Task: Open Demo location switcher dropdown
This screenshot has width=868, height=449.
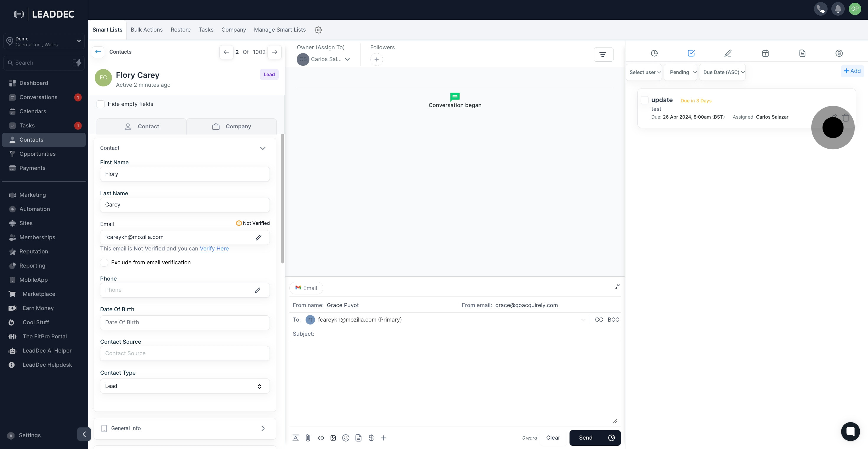Action: [x=44, y=41]
